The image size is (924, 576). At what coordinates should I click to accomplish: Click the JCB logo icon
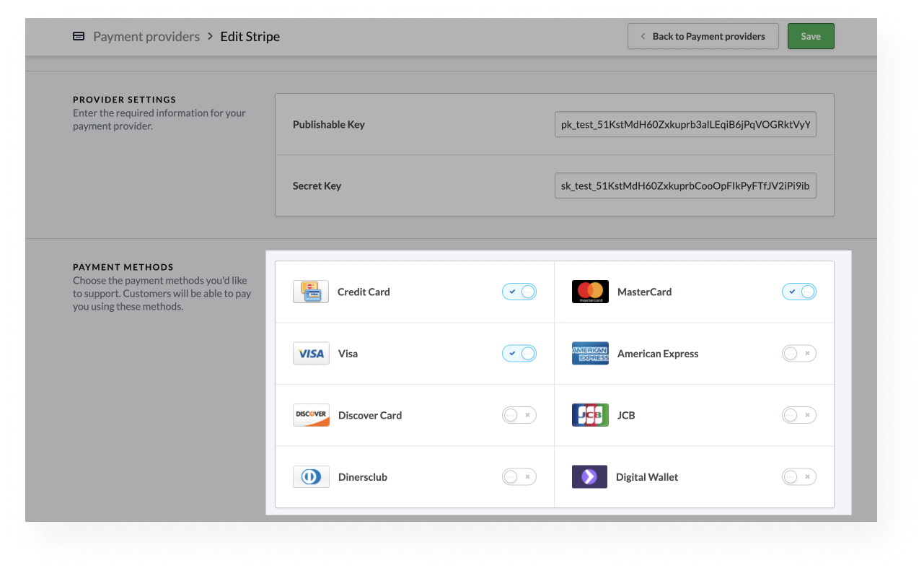pos(590,415)
